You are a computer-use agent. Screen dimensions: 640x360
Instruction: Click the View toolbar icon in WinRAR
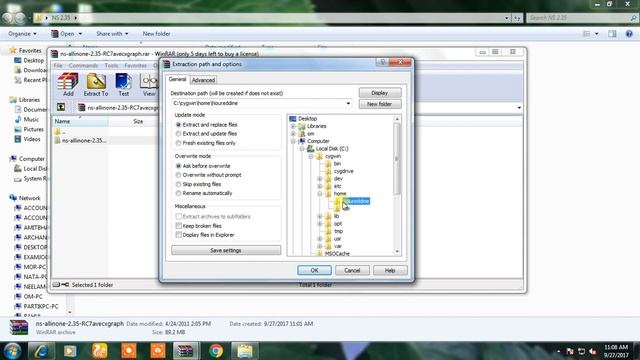149,84
